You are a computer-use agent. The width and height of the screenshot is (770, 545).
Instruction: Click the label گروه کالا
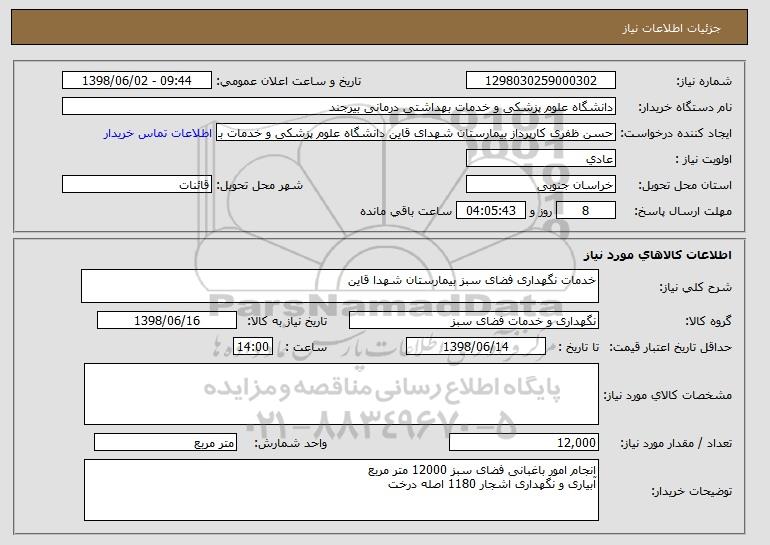[708, 321]
